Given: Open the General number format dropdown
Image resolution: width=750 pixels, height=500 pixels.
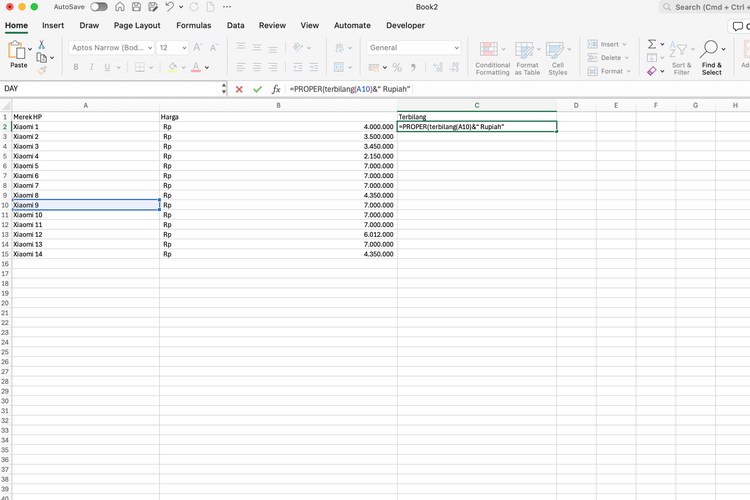Looking at the screenshot, I should tap(456, 48).
